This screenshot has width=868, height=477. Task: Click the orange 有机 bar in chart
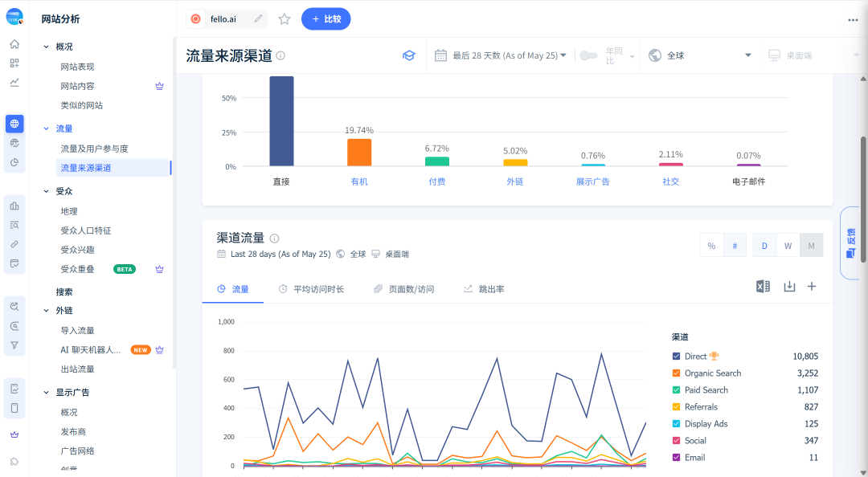tap(359, 153)
